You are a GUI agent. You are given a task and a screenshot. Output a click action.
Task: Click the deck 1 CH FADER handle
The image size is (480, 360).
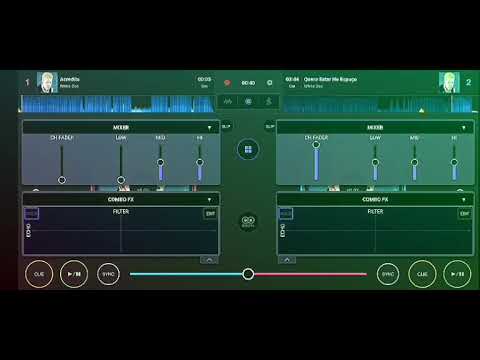coord(62,180)
